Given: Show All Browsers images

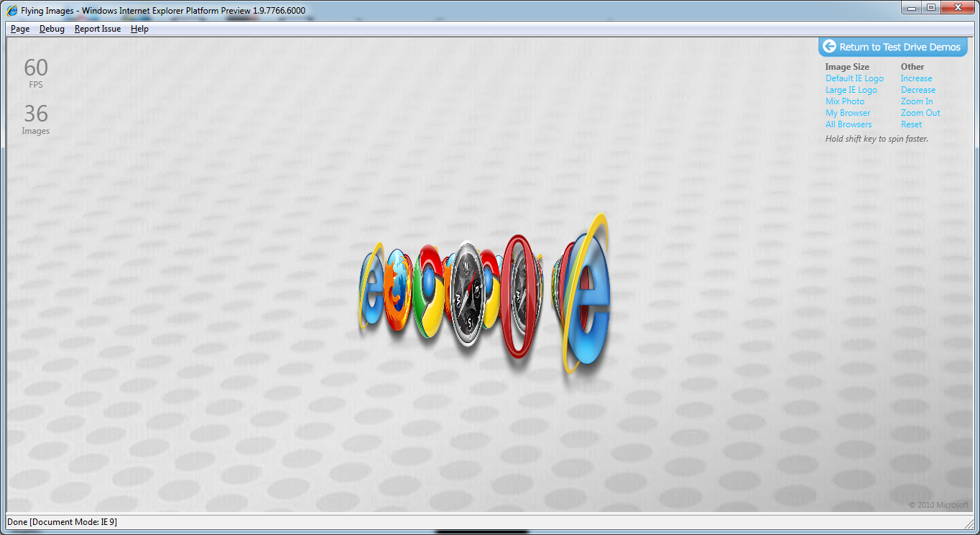Looking at the screenshot, I should [x=849, y=124].
